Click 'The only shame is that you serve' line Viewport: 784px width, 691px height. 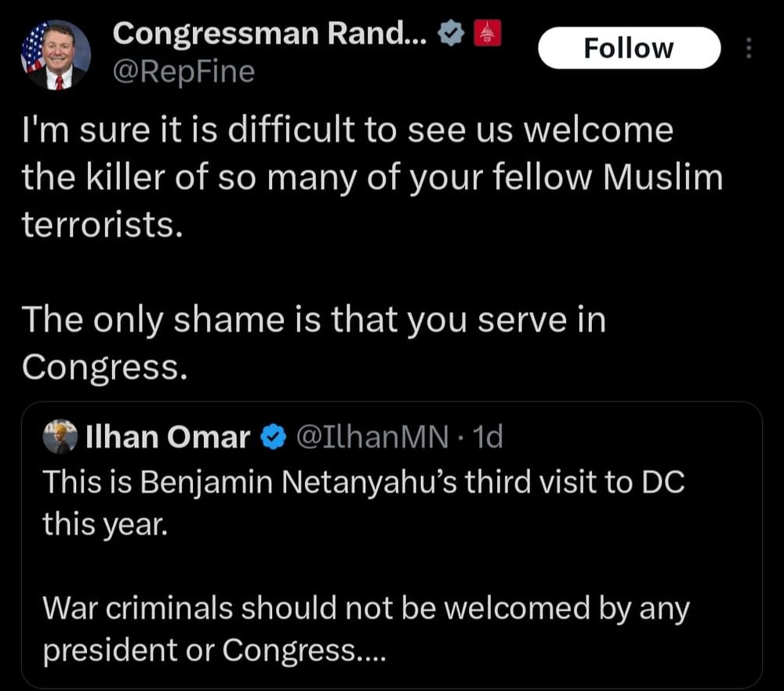(314, 320)
